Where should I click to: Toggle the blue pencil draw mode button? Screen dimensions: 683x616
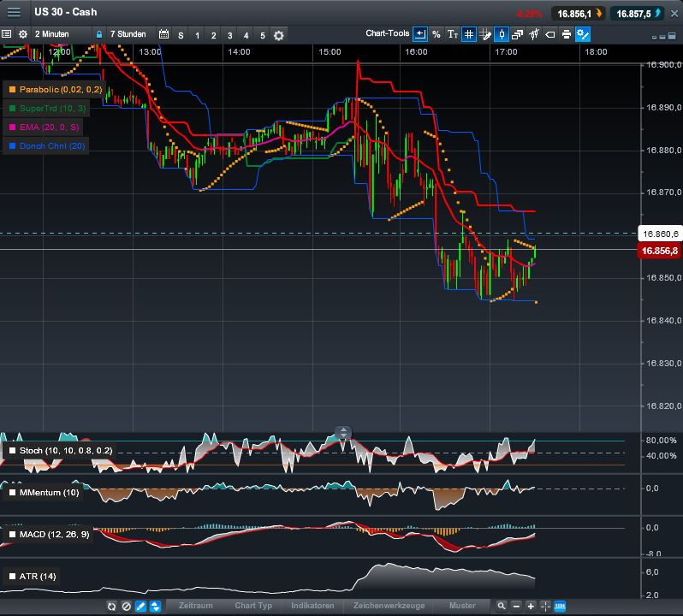[140, 606]
